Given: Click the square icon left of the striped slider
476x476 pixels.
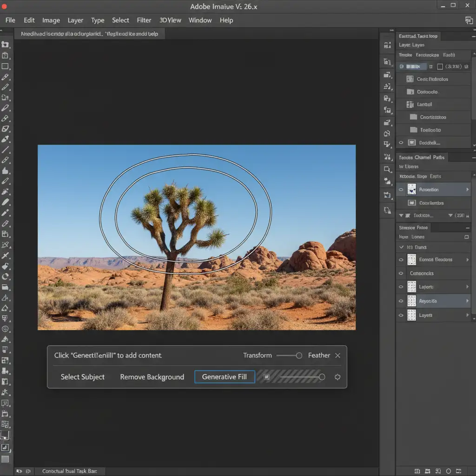Looking at the screenshot, I should [x=266, y=377].
